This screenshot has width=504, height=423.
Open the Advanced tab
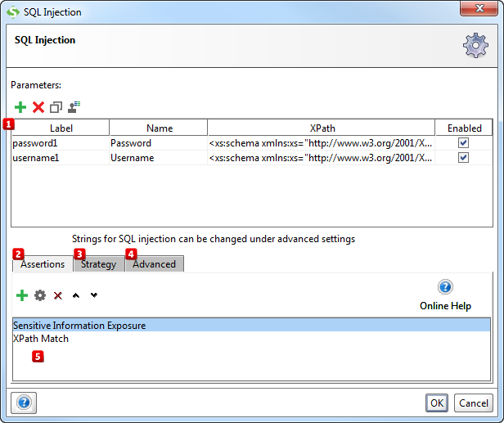155,264
